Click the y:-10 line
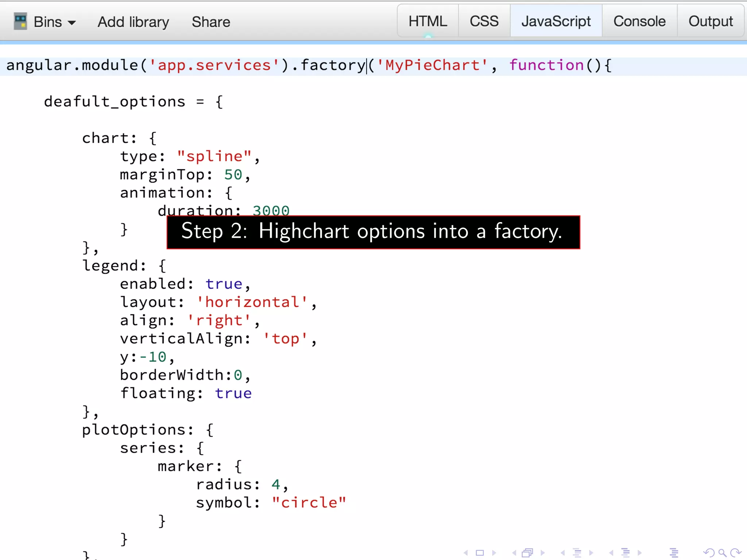 tap(147, 357)
